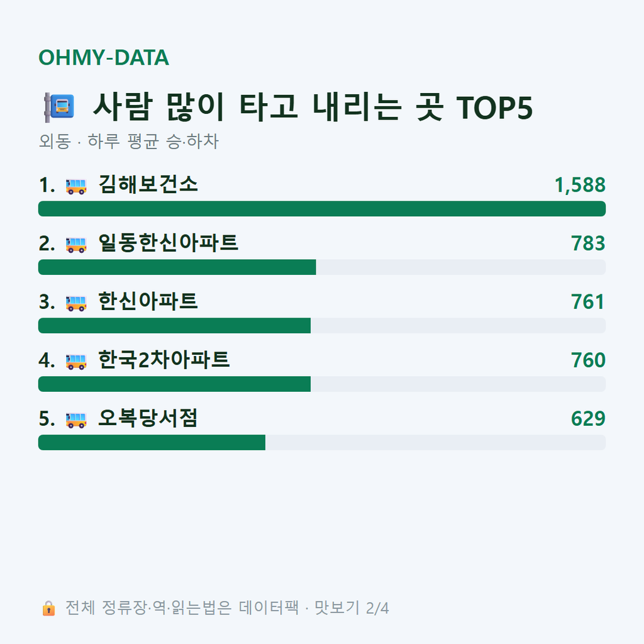
Task: Select the 한신아파트 stop name
Action: [x=148, y=301]
